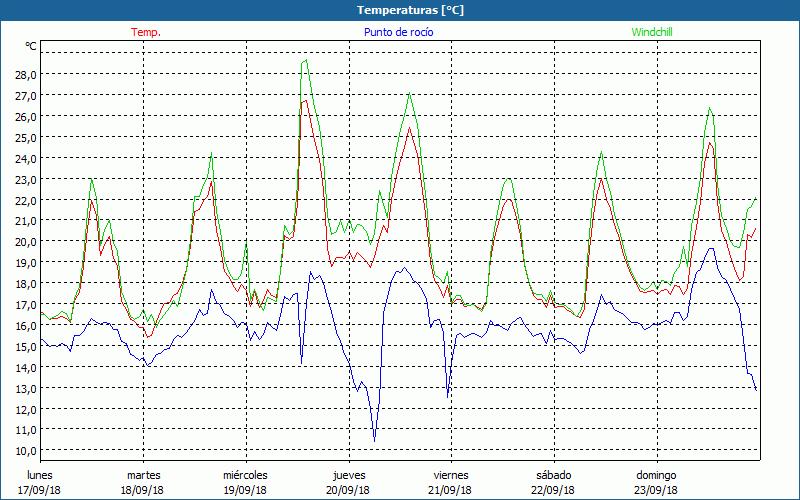The image size is (800, 500).
Task: Click the 20/09/18 date label
Action: tap(349, 490)
